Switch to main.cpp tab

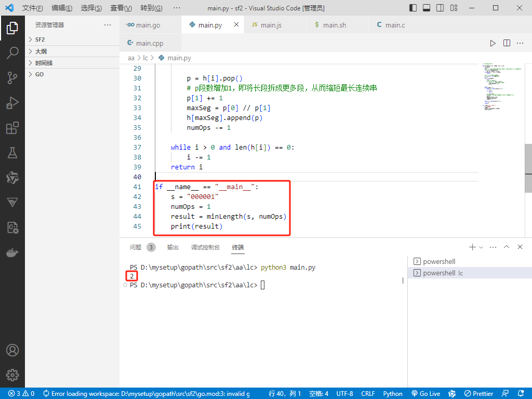tap(150, 43)
